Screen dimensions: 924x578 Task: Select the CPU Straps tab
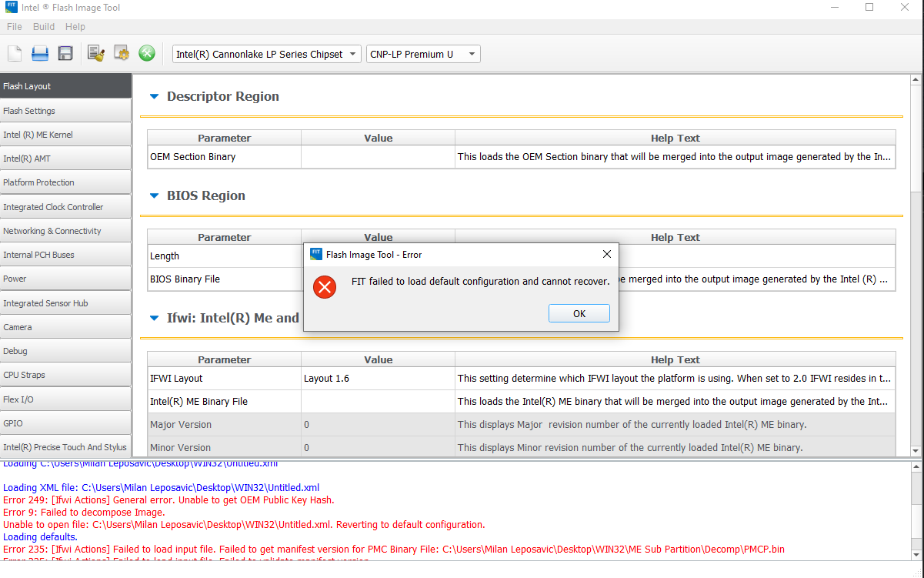[66, 375]
